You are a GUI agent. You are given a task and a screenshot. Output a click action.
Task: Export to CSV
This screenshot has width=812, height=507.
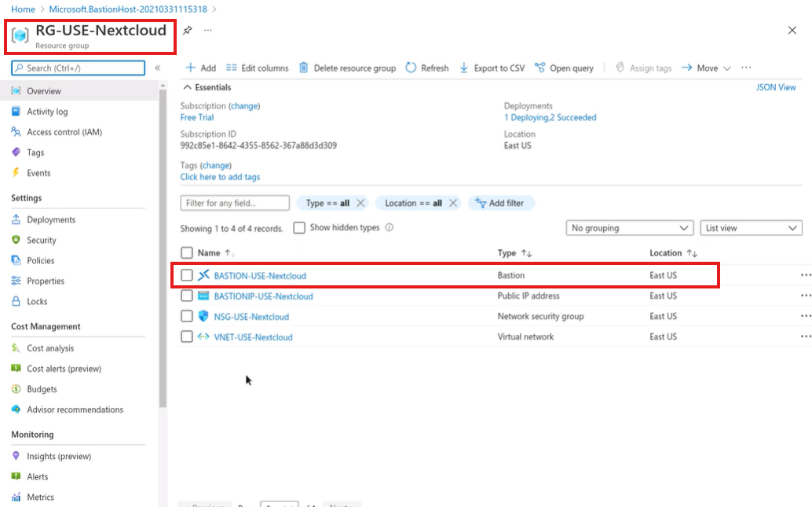click(x=492, y=68)
